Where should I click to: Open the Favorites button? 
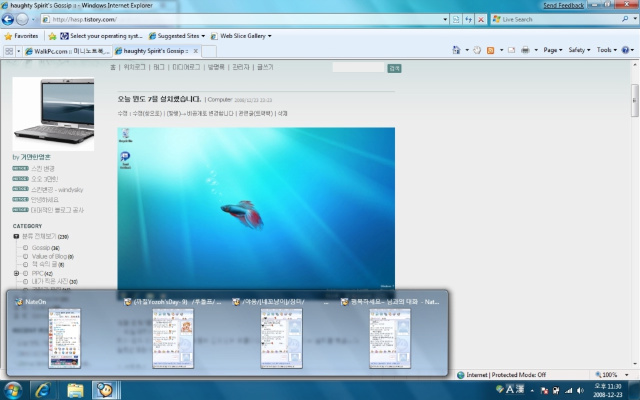pos(21,36)
